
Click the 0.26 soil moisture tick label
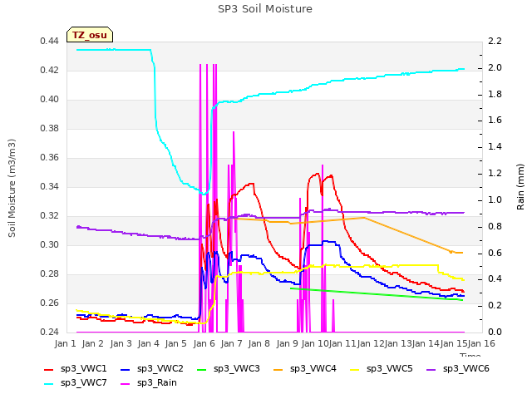(x=49, y=303)
